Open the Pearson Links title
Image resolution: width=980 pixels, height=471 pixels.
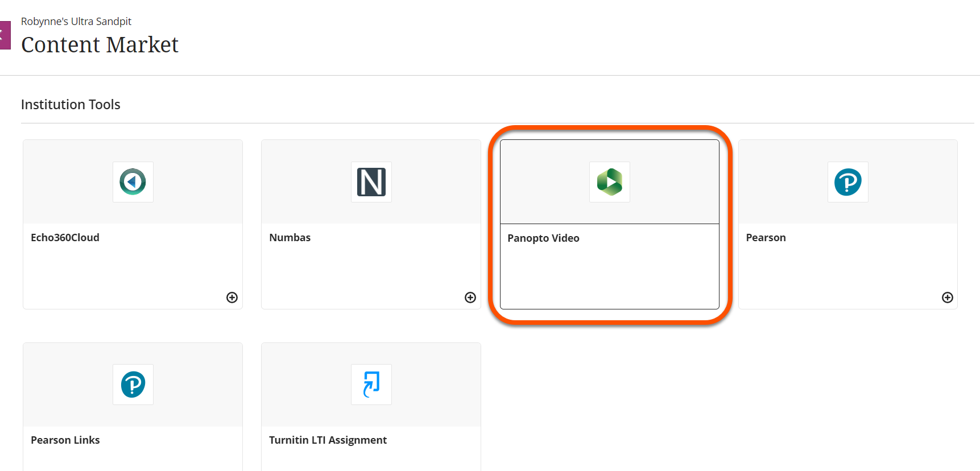coord(65,440)
